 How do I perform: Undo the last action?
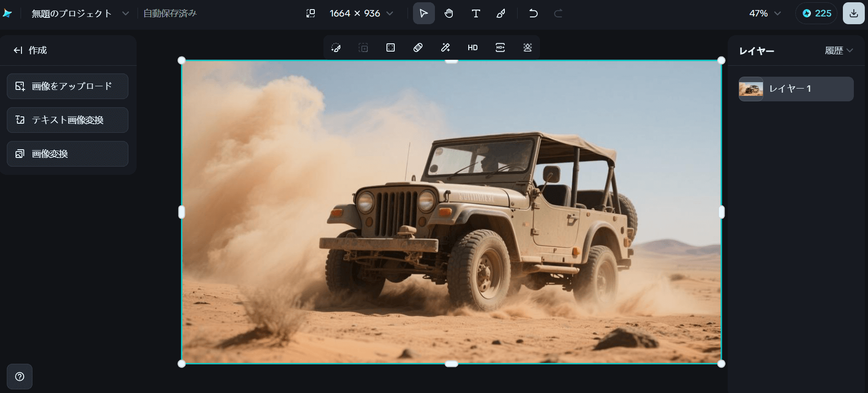coord(533,13)
